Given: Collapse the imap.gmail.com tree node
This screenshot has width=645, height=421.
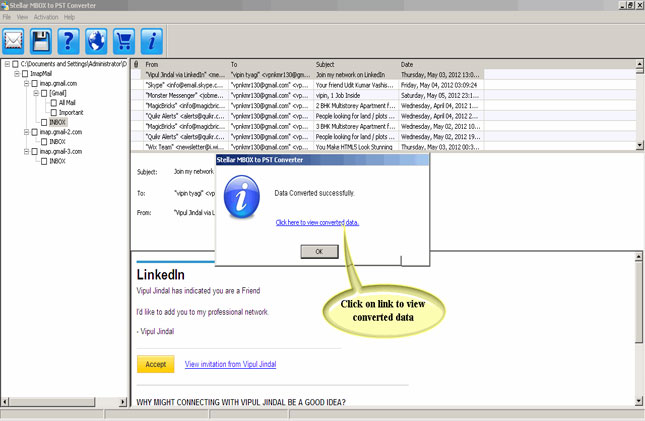Looking at the screenshot, I should point(26,84).
